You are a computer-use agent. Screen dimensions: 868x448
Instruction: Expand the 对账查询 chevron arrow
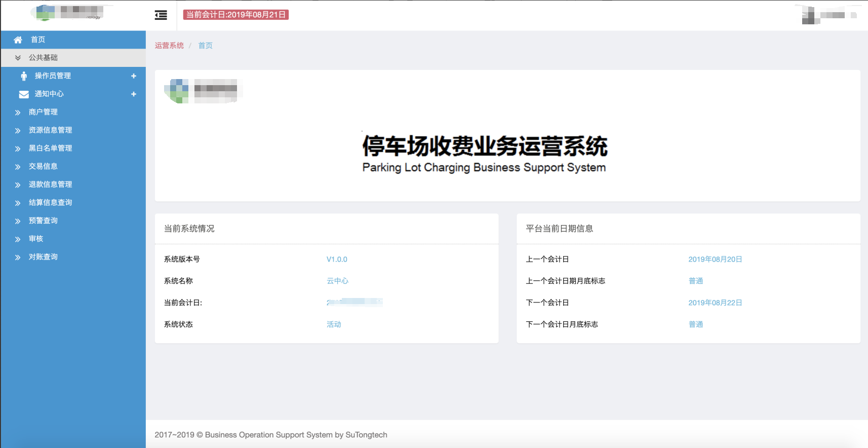18,257
